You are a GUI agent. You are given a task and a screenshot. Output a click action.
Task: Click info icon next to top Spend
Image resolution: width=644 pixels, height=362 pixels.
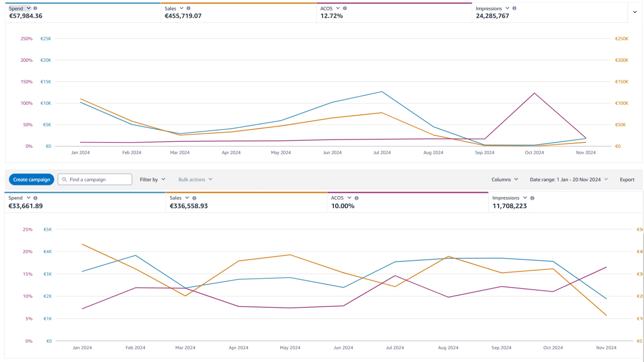click(x=35, y=8)
